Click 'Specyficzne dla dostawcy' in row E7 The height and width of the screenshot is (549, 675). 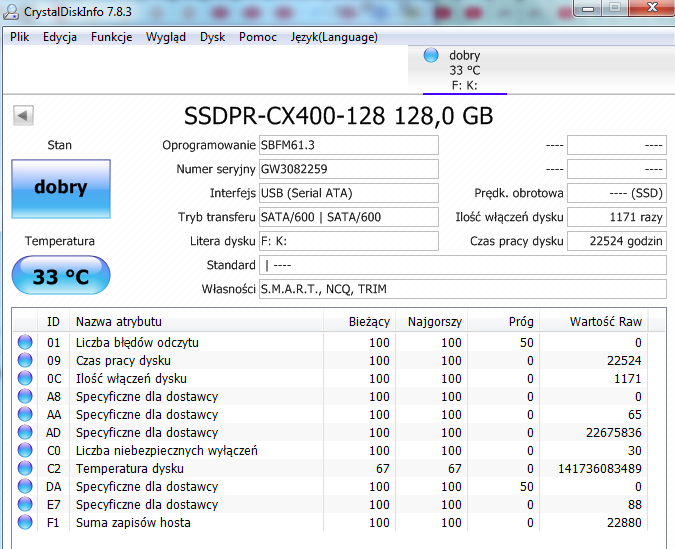147,504
